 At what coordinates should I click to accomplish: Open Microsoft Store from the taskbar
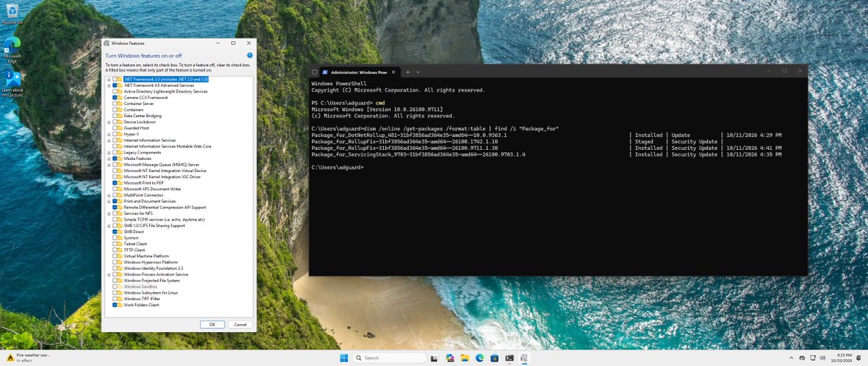(494, 358)
